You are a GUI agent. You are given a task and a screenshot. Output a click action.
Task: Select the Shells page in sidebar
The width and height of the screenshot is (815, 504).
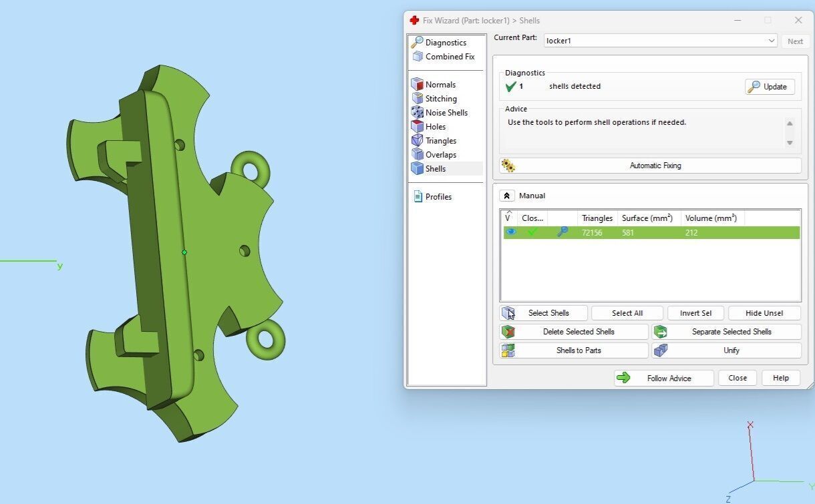pos(436,169)
